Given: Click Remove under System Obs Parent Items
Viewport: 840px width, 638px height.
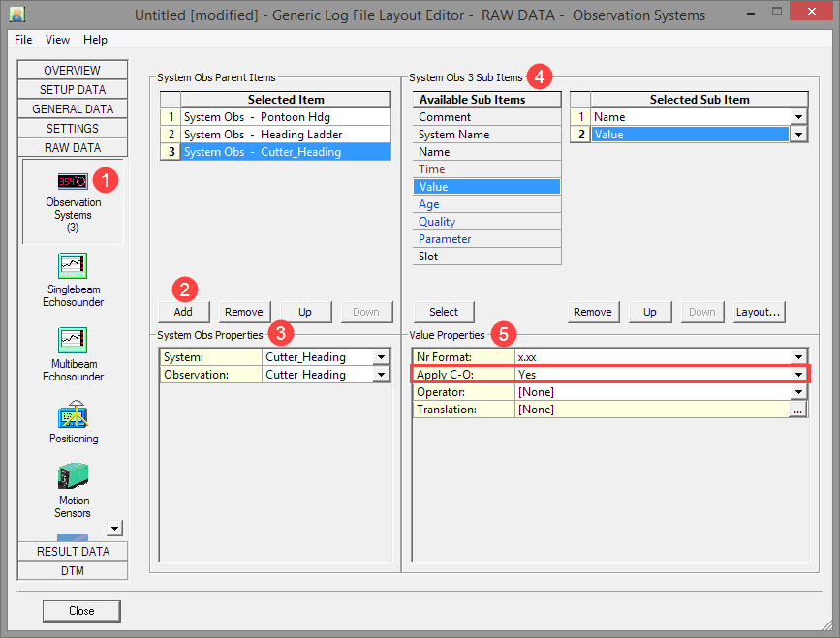Looking at the screenshot, I should pyautogui.click(x=244, y=312).
